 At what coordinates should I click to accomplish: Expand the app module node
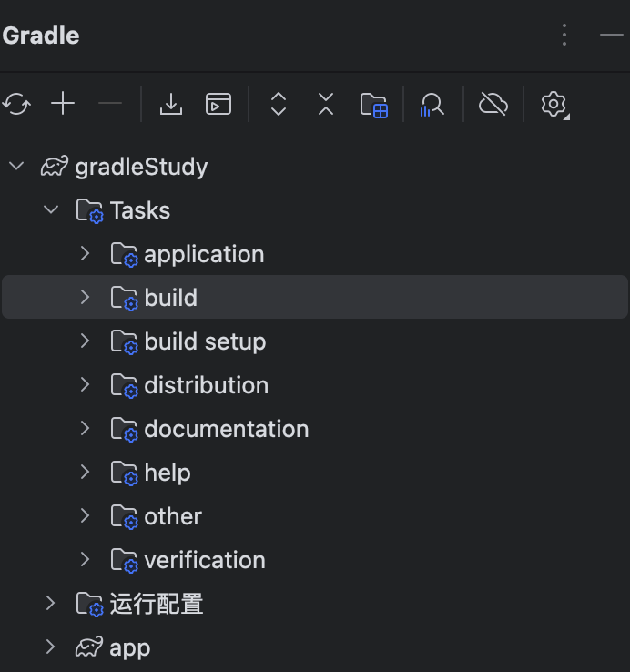coord(51,647)
